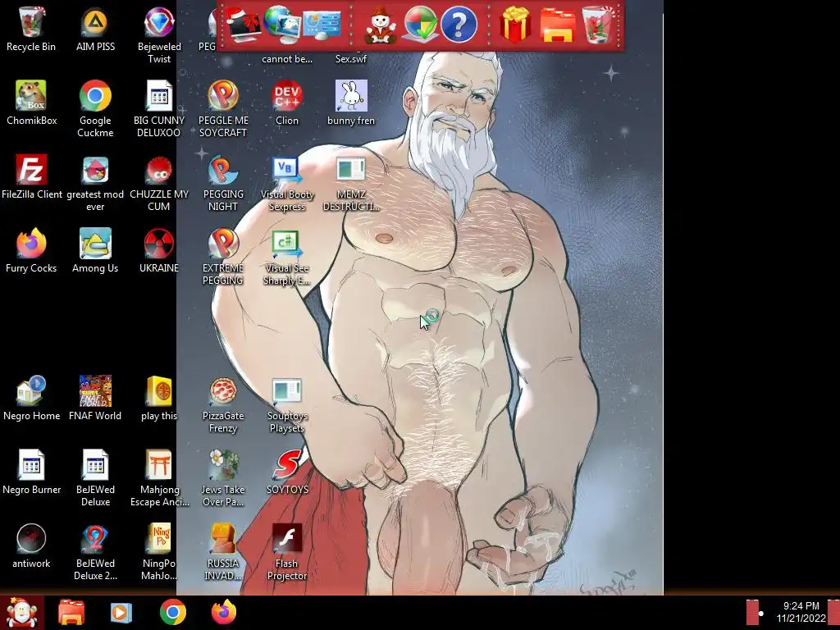Open the yellow gift box icon in dock
Screen dimensions: 840x630
515,25
